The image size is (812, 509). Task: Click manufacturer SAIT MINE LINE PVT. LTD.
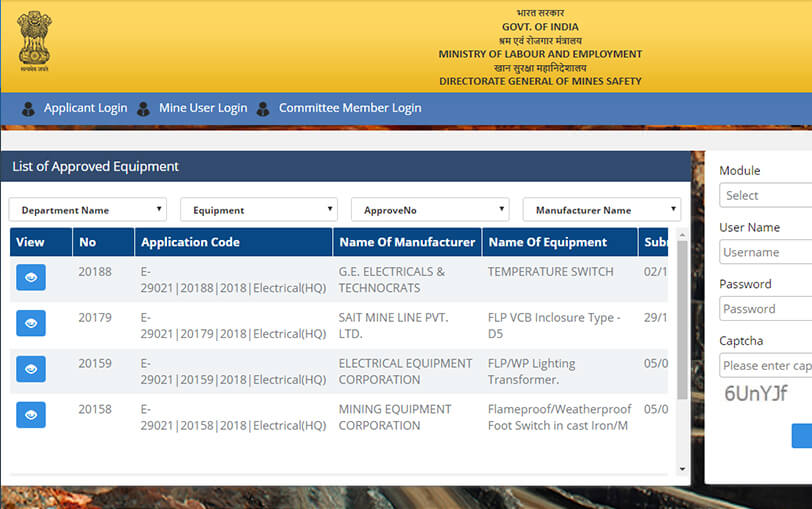click(393, 326)
